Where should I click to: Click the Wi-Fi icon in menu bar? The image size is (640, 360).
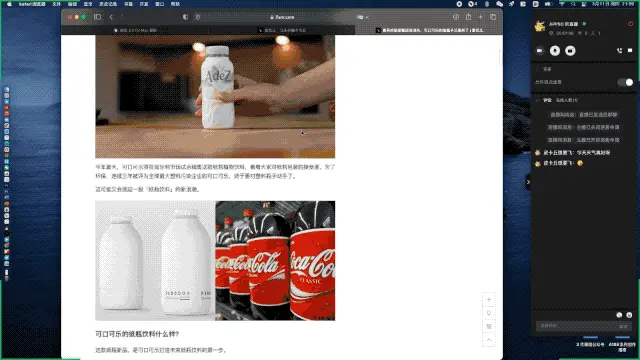tap(562, 4)
